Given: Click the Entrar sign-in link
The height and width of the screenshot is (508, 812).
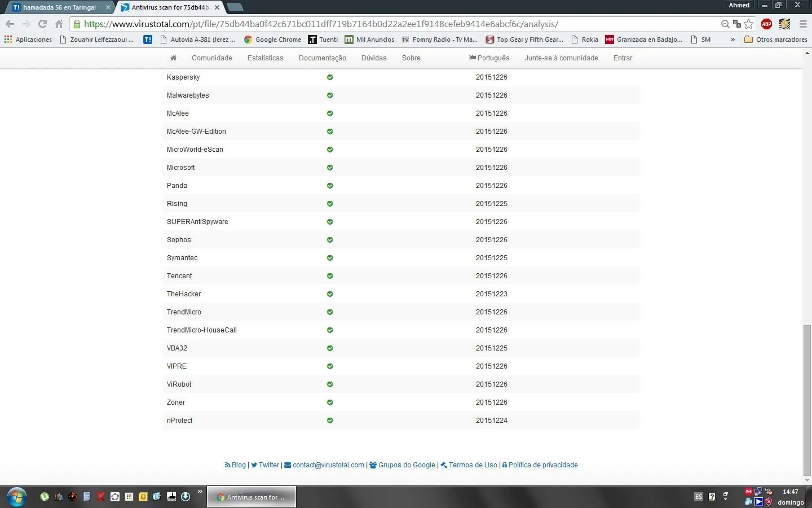Looking at the screenshot, I should pyautogui.click(x=623, y=58).
